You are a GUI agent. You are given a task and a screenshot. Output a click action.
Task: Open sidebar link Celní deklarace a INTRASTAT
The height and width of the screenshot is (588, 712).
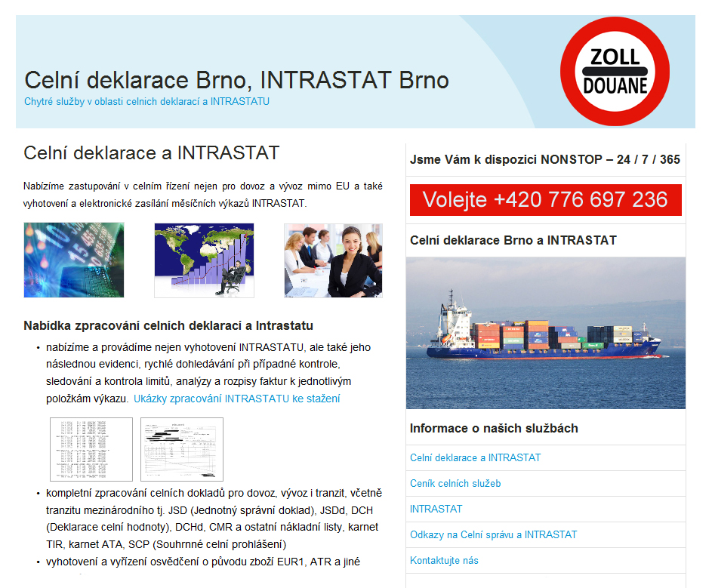coord(475,457)
